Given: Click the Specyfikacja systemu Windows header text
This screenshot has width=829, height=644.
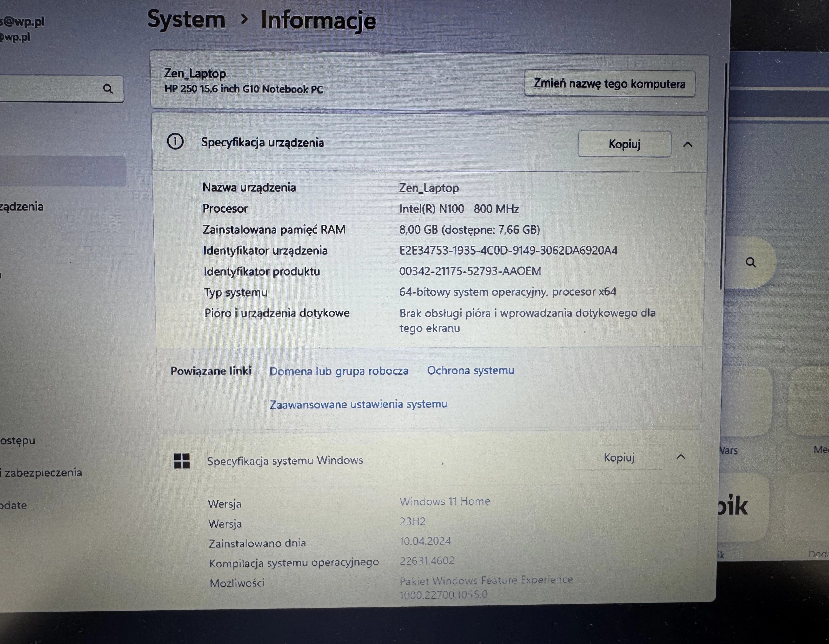Looking at the screenshot, I should tap(285, 461).
